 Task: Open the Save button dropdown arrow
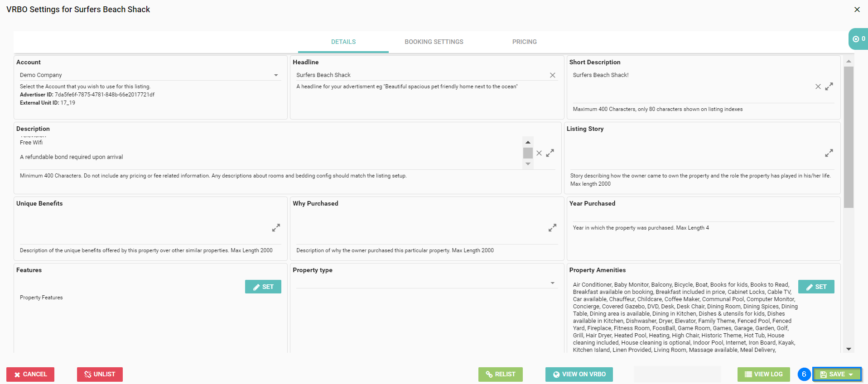coord(851,374)
